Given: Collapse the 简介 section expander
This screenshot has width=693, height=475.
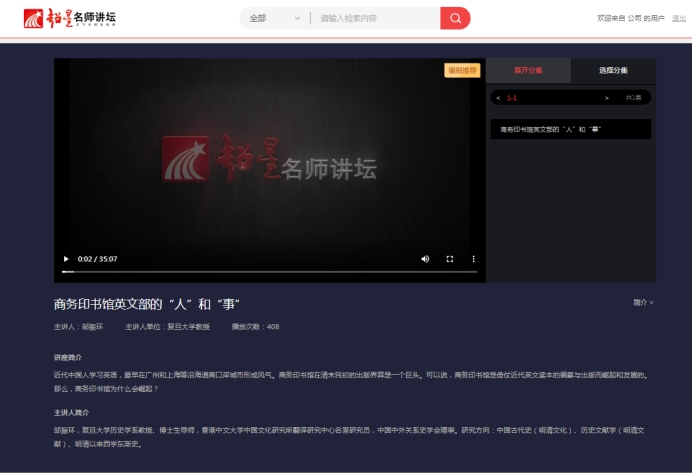Looking at the screenshot, I should [643, 302].
